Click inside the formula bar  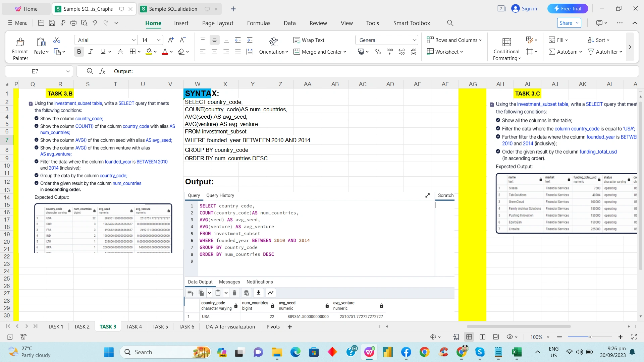point(235,71)
